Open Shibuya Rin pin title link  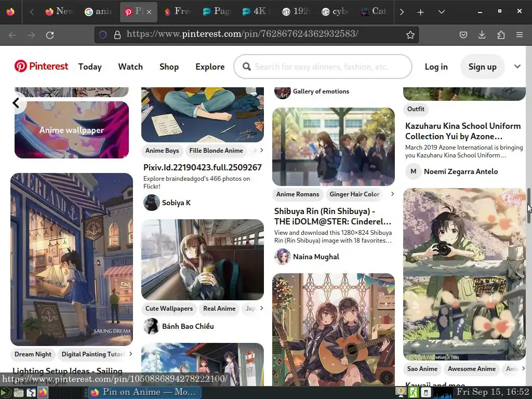332,216
